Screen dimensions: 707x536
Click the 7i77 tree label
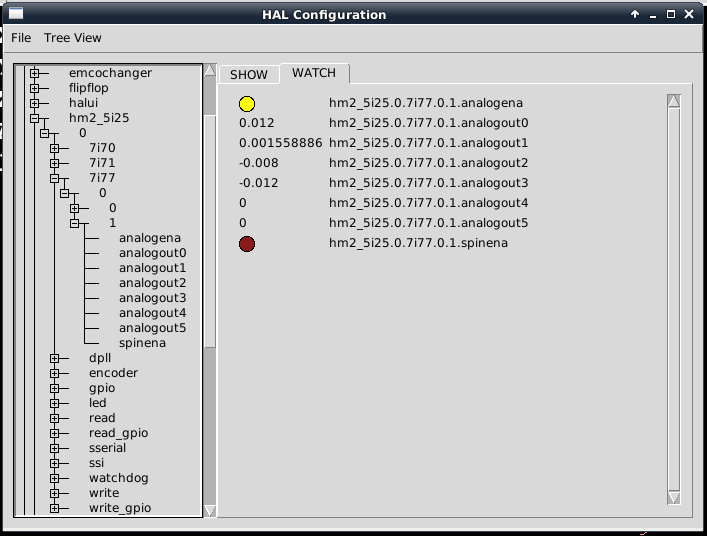click(x=102, y=178)
